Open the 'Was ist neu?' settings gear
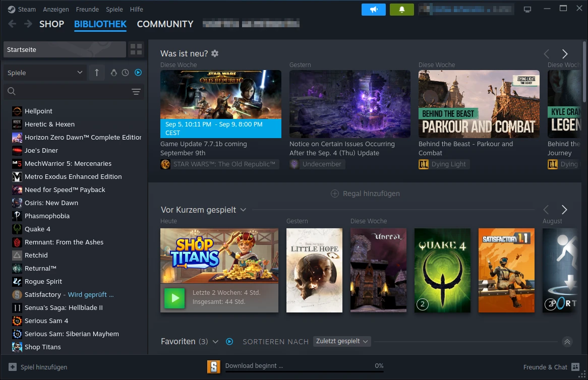 coord(214,53)
